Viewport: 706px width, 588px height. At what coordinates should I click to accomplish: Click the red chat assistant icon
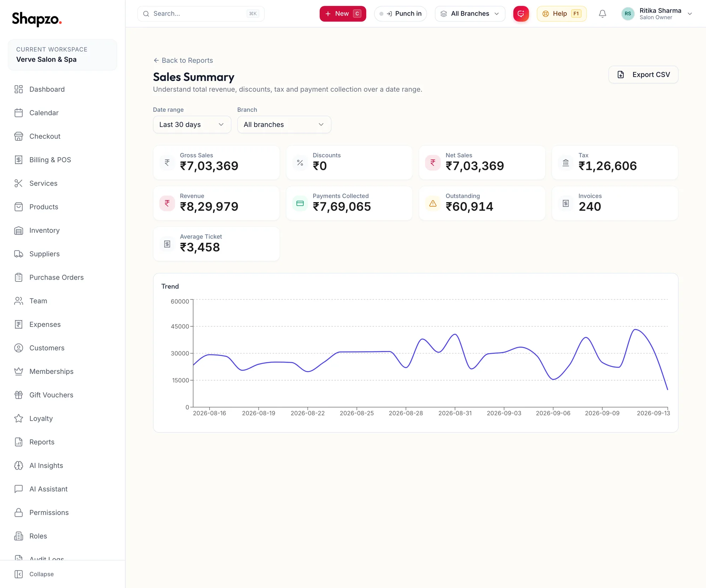click(521, 14)
